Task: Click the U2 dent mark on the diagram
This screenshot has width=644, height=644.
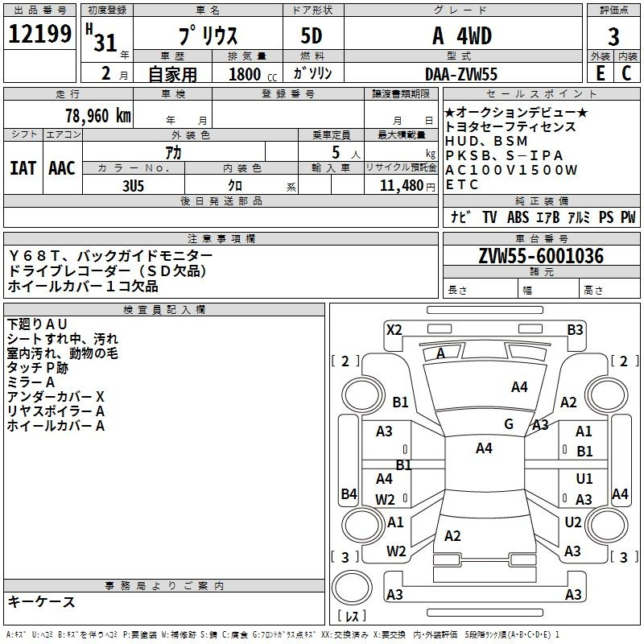Action: point(572,522)
